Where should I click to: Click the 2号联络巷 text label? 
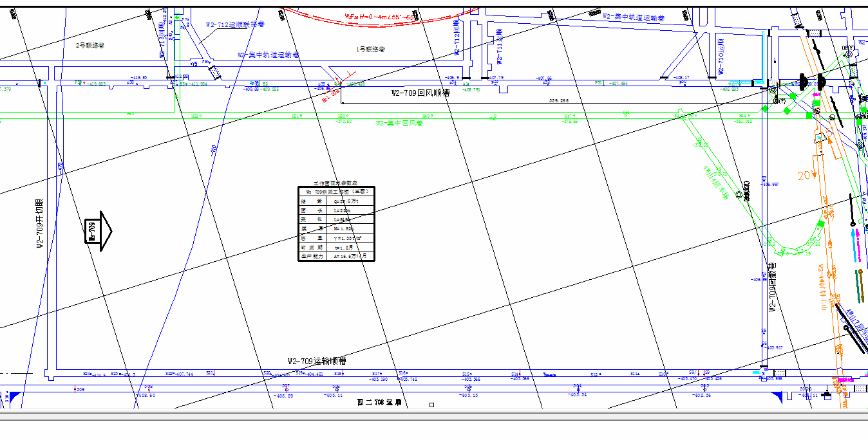(x=90, y=46)
